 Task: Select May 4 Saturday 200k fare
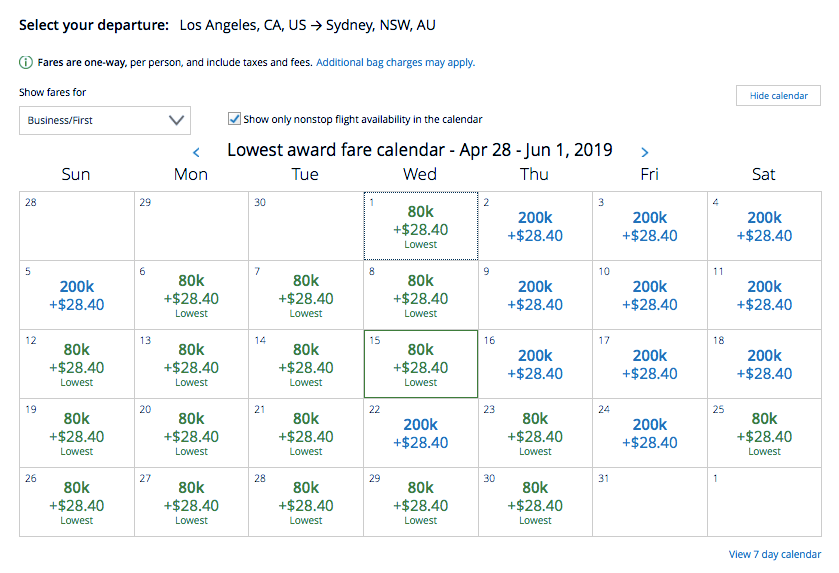pos(764,226)
